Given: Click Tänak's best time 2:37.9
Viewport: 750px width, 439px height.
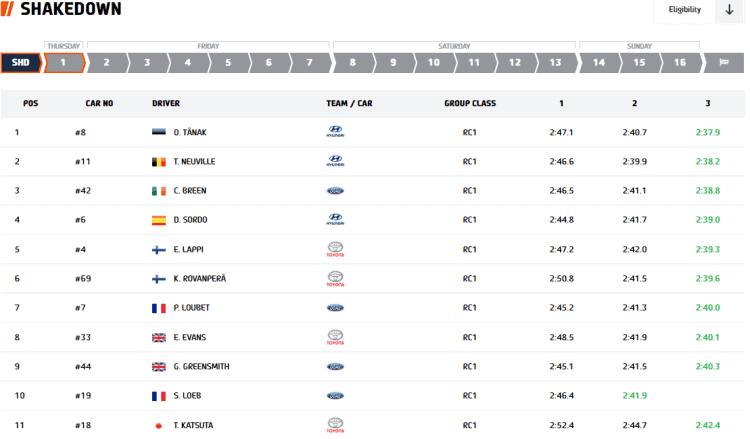Looking at the screenshot, I should click(708, 132).
